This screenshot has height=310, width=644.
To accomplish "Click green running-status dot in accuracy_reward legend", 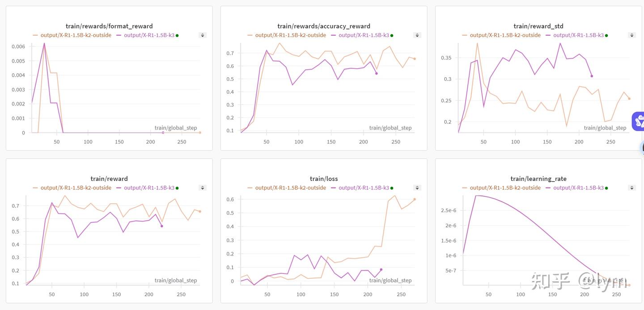I will pyautogui.click(x=392, y=35).
